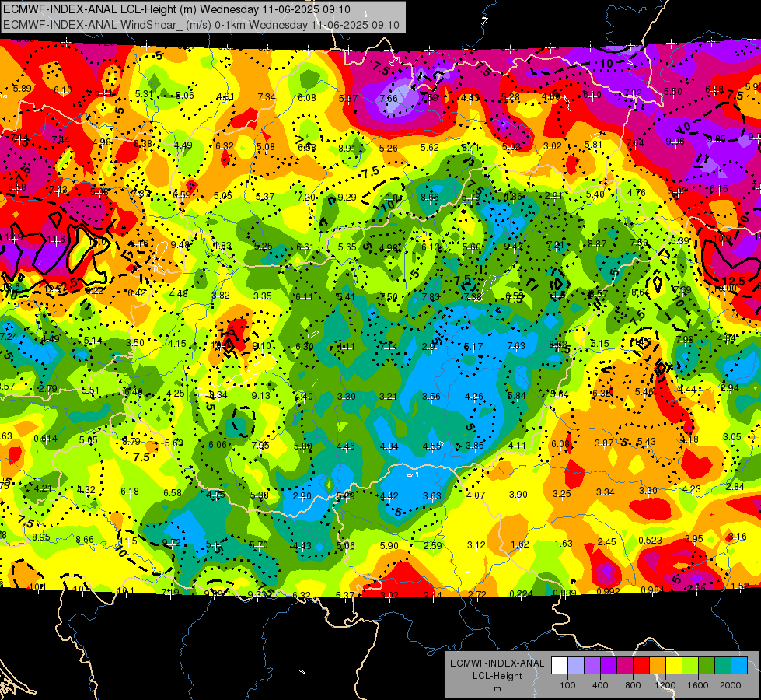Click the legend unit 'm'
This screenshot has width=761, height=700.
[497, 689]
